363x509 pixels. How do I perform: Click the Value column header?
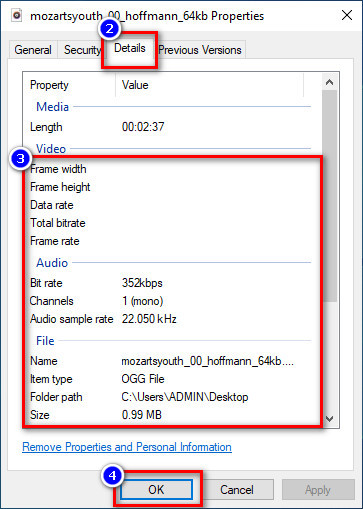pyautogui.click(x=135, y=85)
